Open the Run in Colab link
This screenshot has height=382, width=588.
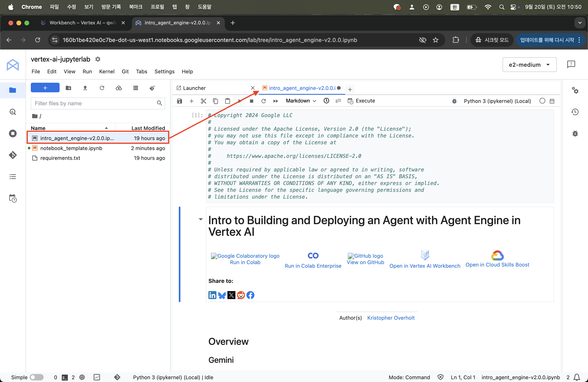click(x=245, y=262)
